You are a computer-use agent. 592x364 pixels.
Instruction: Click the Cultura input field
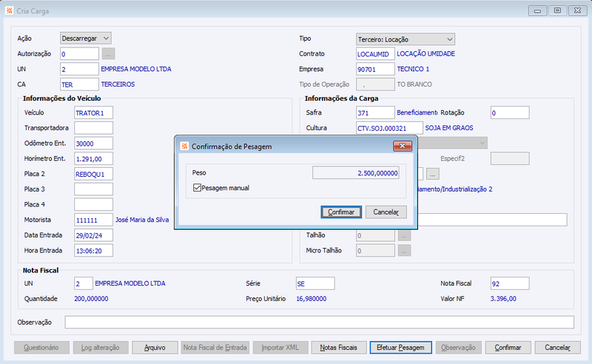(x=390, y=128)
